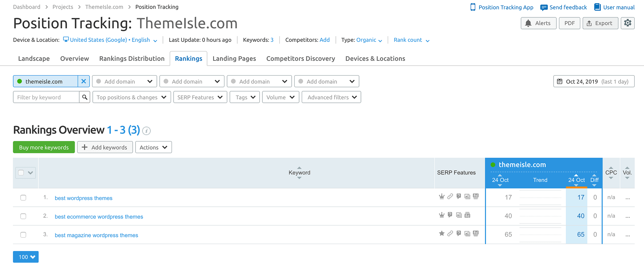Open the 100 rows-per-page dropdown
Screen dimensions: 644x271
tap(26, 257)
